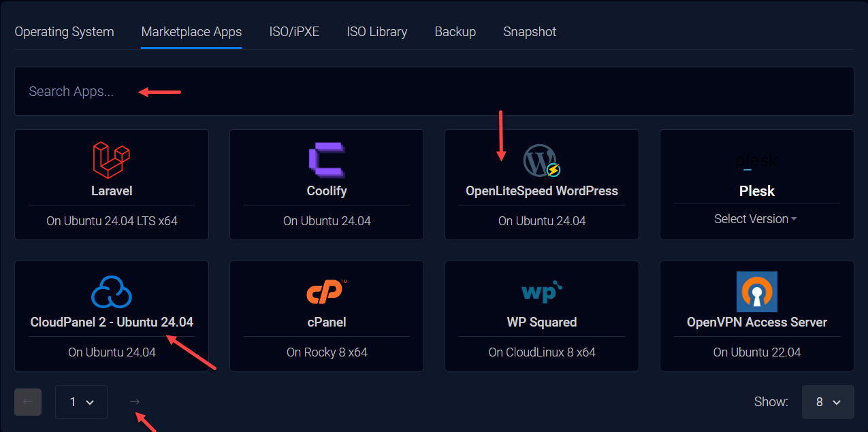Viewport: 868px width, 432px height.
Task: Open the ISO Library tab
Action: tap(376, 32)
